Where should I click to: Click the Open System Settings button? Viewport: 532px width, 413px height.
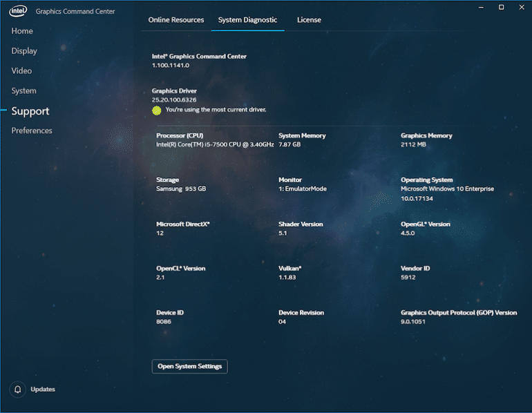pos(190,366)
